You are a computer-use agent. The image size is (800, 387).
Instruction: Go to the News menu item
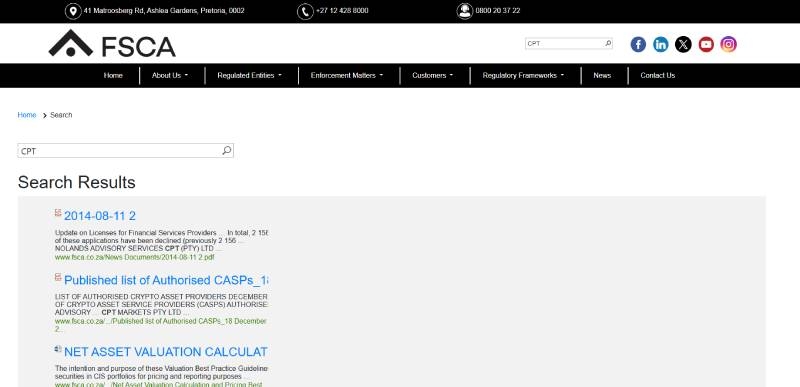[x=602, y=75]
